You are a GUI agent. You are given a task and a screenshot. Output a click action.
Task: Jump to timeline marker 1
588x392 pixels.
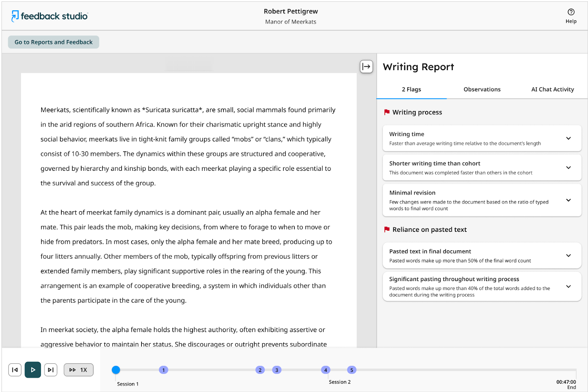[x=164, y=370]
